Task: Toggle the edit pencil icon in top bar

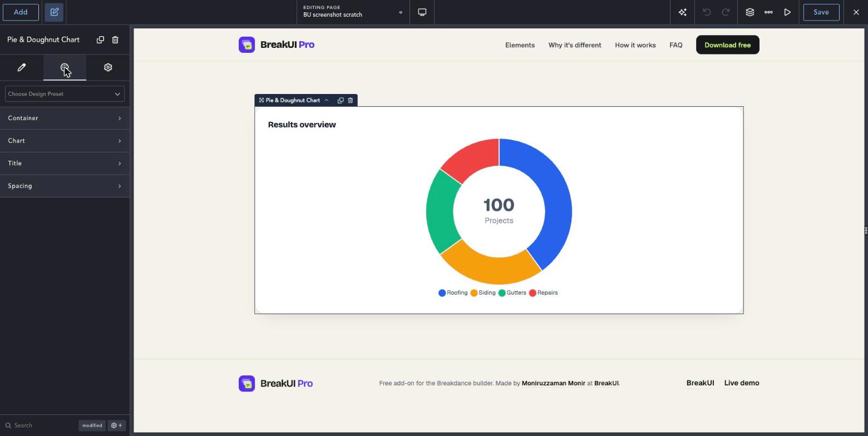Action: click(54, 12)
